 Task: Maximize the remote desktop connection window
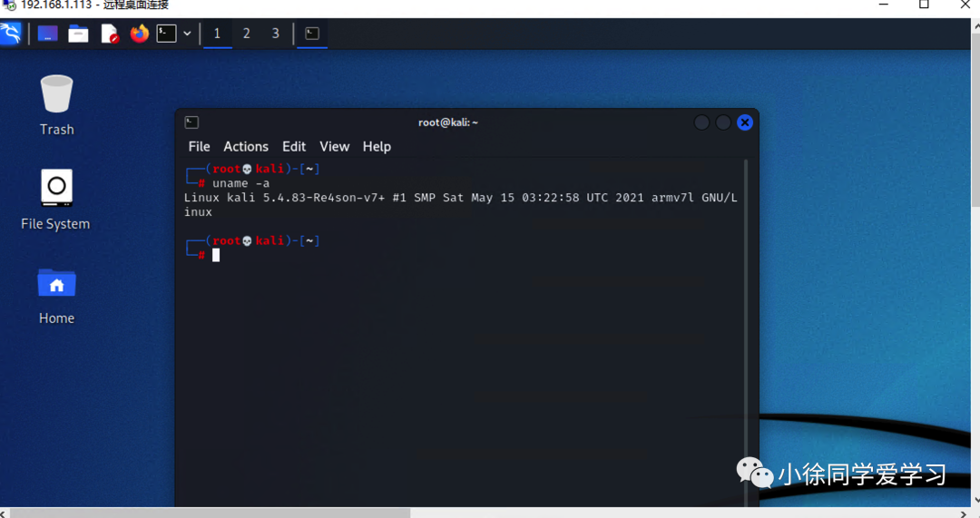point(924,5)
